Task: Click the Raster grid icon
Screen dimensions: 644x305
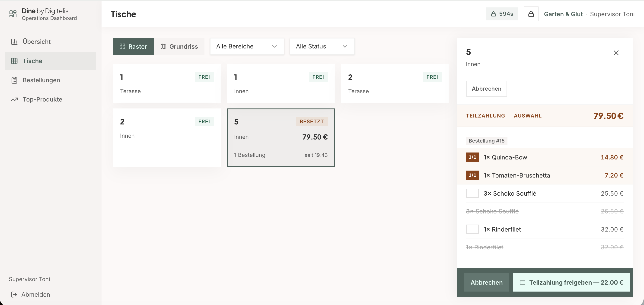Action: click(122, 47)
